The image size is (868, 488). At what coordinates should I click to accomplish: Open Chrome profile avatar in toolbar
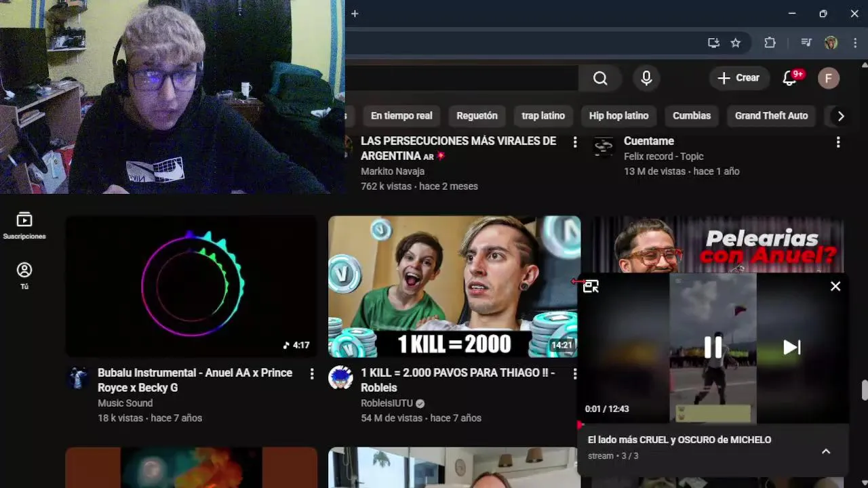tap(831, 43)
